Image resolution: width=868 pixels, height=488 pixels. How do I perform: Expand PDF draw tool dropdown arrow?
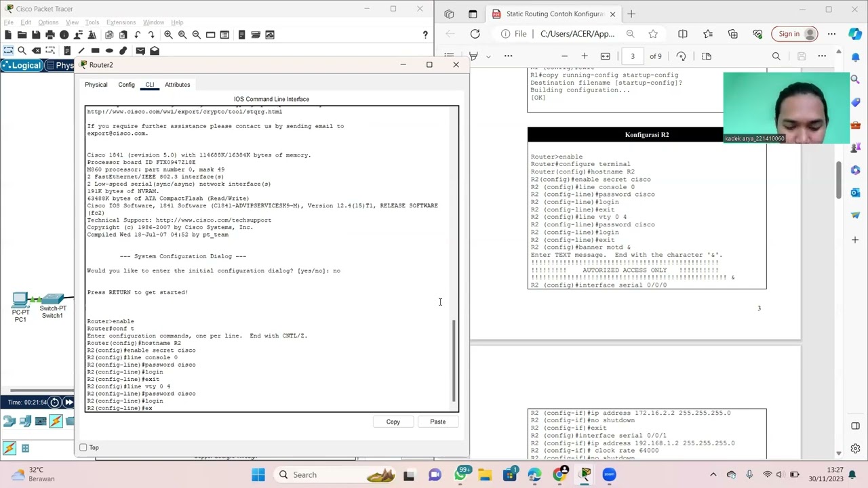click(488, 56)
